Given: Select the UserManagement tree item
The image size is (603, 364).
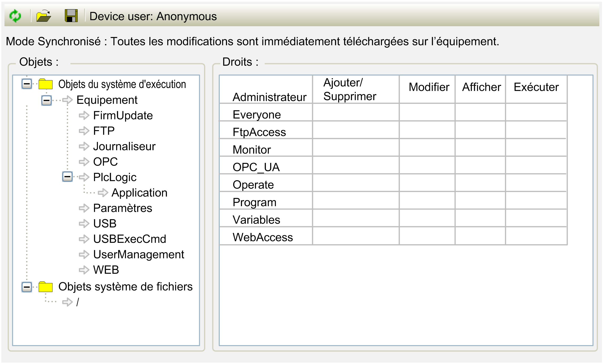Looking at the screenshot, I should tap(138, 254).
